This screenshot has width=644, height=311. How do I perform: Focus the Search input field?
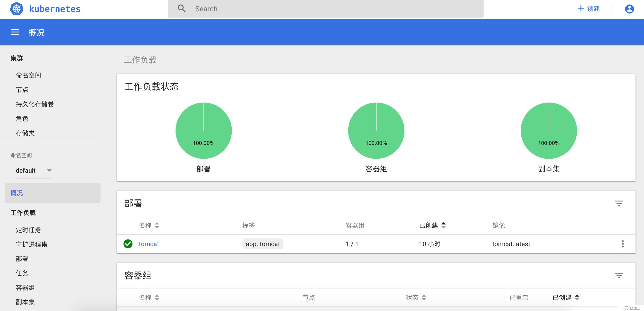325,9
